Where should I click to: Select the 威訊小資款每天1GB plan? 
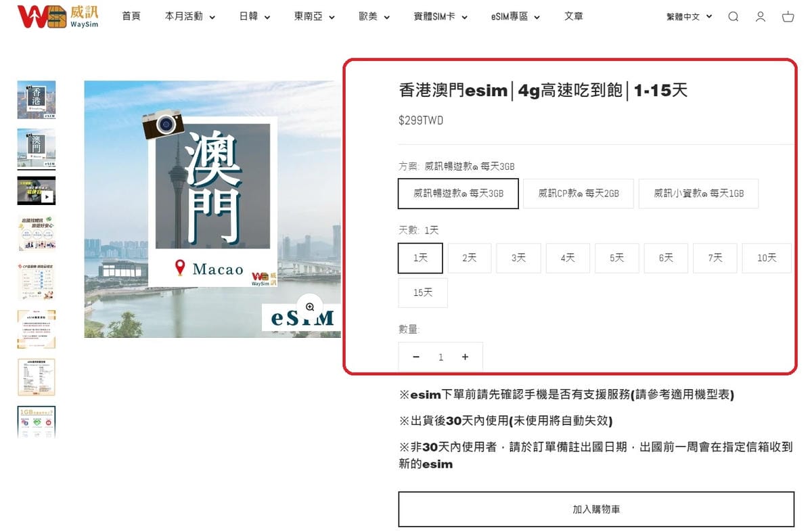coord(698,194)
